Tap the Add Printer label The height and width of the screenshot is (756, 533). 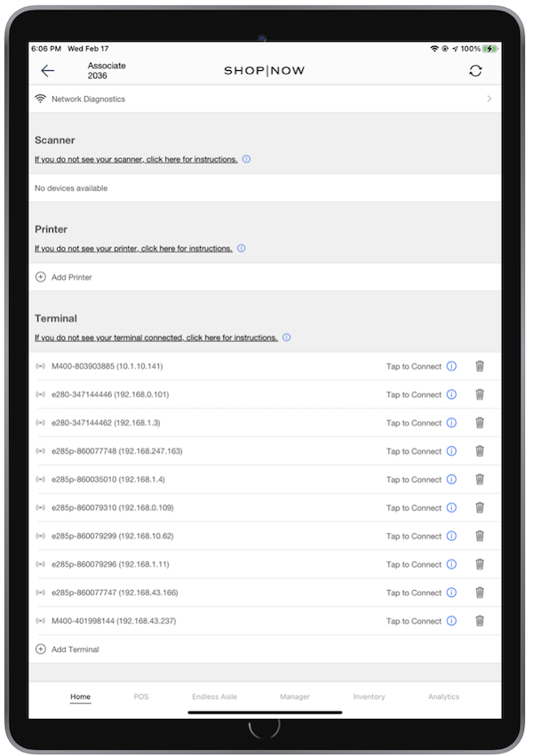[71, 277]
